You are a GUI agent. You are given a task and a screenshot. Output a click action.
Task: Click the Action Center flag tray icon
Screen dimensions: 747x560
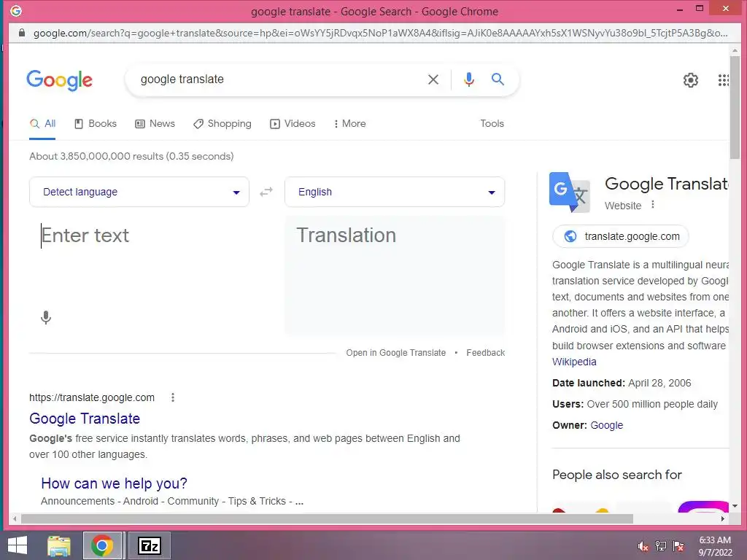pos(678,546)
